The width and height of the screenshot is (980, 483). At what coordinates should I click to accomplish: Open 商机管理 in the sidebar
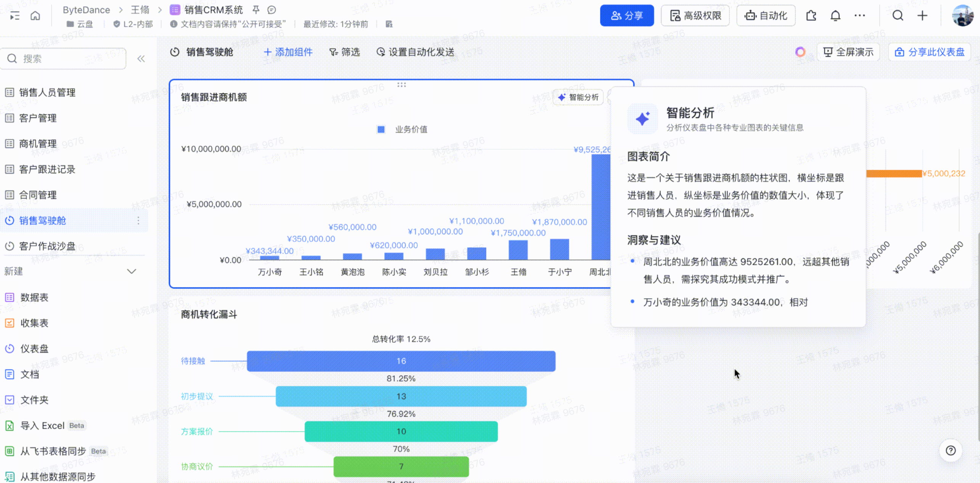point(38,144)
